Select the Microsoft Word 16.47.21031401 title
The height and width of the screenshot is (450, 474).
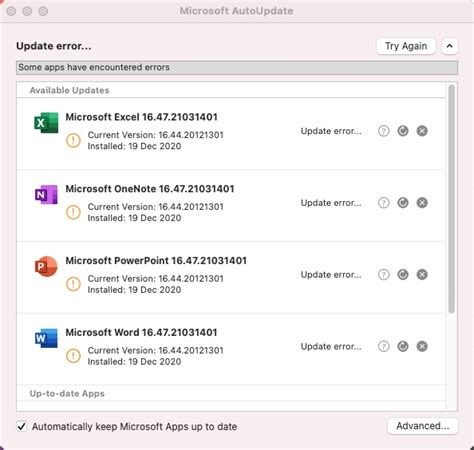point(141,332)
